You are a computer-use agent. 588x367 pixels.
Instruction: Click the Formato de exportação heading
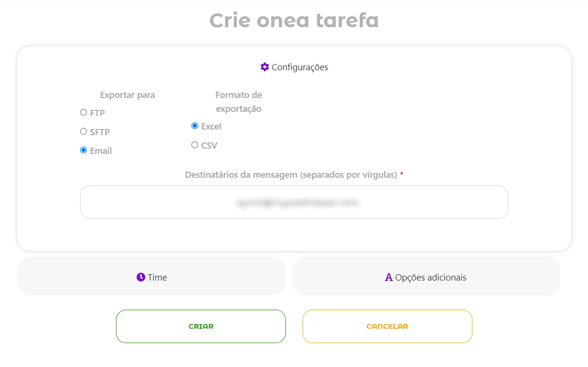click(239, 102)
